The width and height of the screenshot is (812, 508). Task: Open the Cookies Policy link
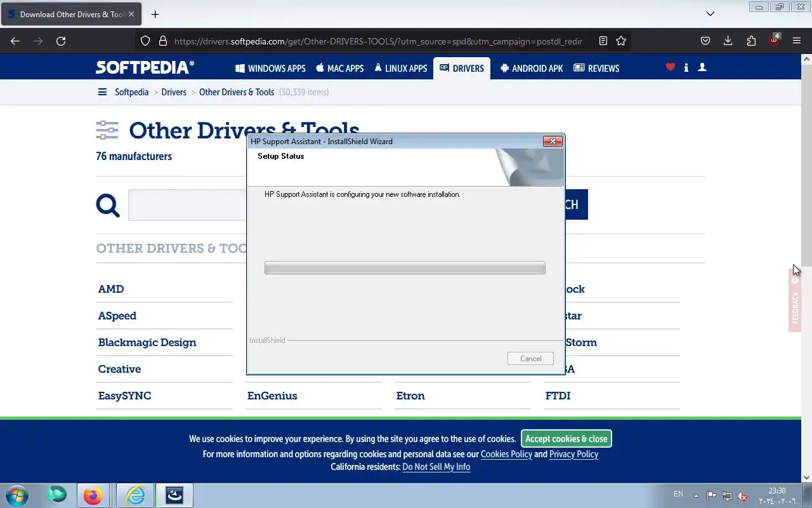[x=506, y=454]
